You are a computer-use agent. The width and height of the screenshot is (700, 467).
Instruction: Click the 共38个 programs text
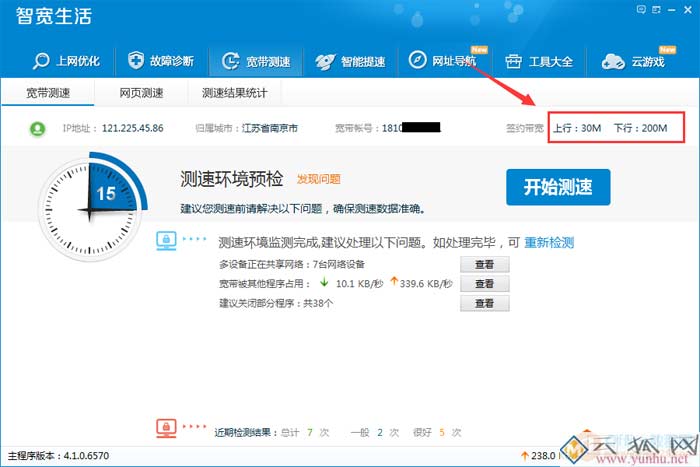coord(318,303)
